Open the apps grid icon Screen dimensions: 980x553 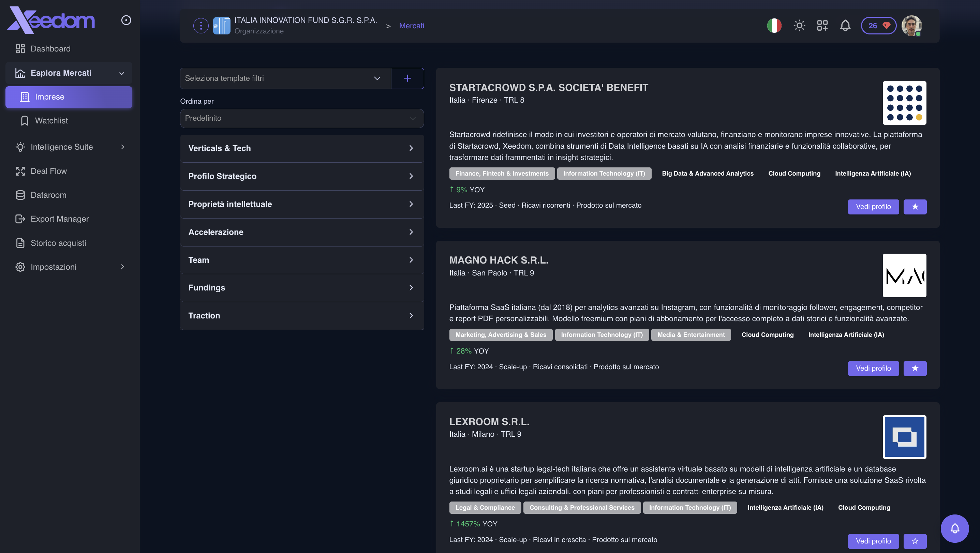pyautogui.click(x=822, y=26)
